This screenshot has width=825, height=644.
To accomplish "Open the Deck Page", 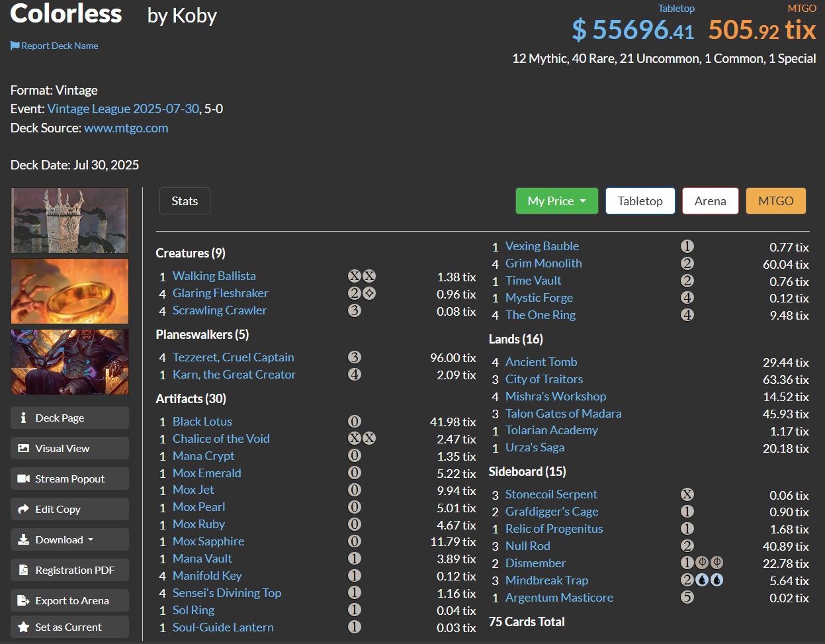I will pos(69,418).
